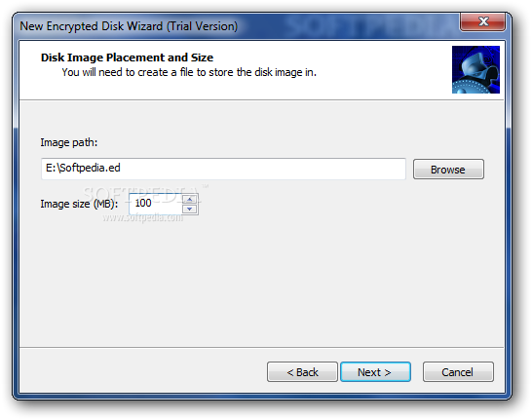The height and width of the screenshot is (420, 532).
Task: Cancel the encrypted disk wizard
Action: [458, 372]
